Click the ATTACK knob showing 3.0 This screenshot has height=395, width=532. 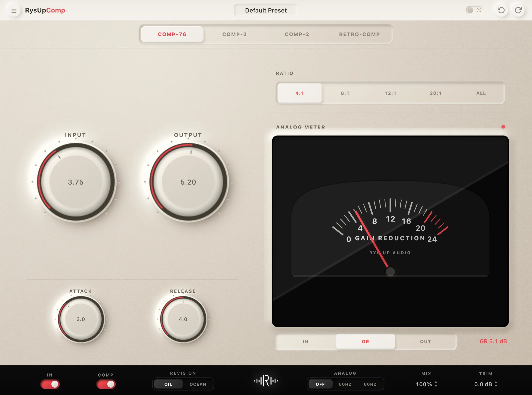[x=81, y=319]
